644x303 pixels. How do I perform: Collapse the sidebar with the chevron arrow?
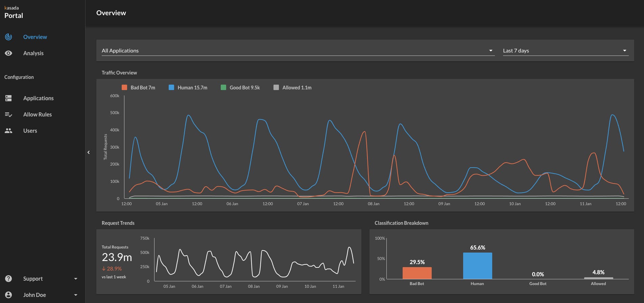[89, 152]
